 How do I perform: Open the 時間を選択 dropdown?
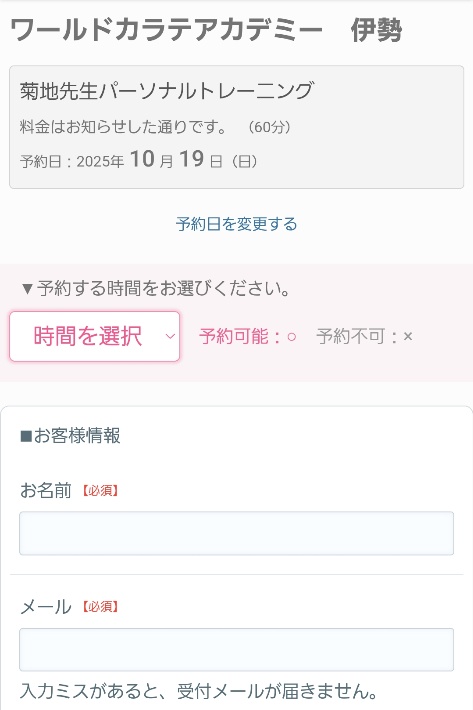(95, 336)
